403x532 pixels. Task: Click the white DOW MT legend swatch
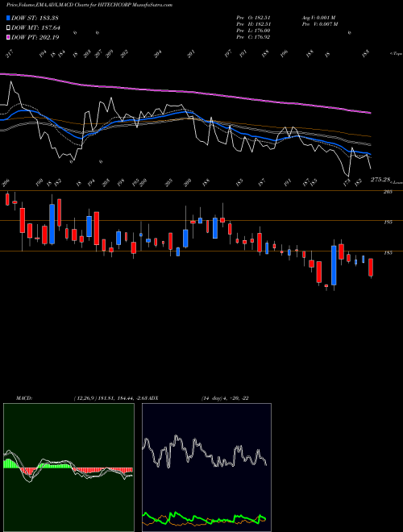[9, 27]
